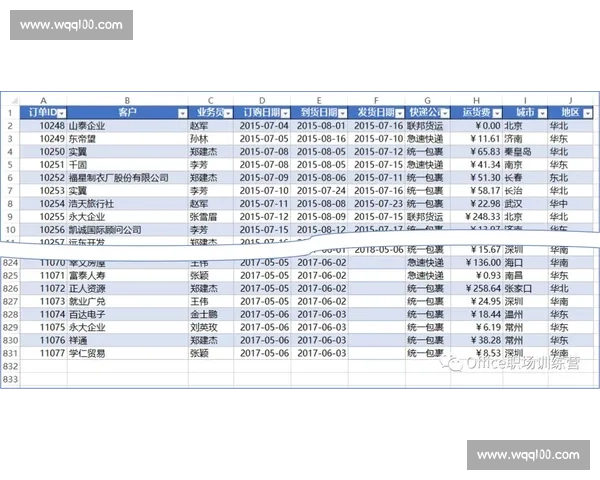Click salesperson cell 刘英玫
Image resolution: width=600 pixels, height=480 pixels.
tap(210, 328)
